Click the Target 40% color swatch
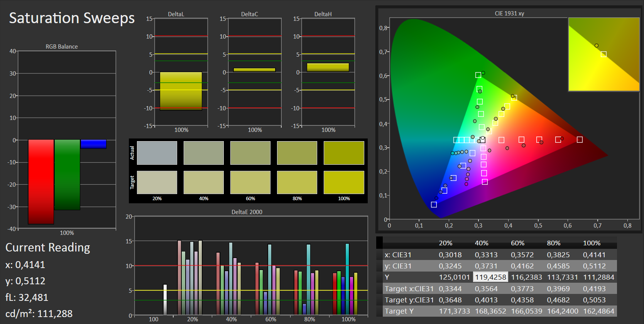This screenshot has height=324, width=644. (x=204, y=182)
